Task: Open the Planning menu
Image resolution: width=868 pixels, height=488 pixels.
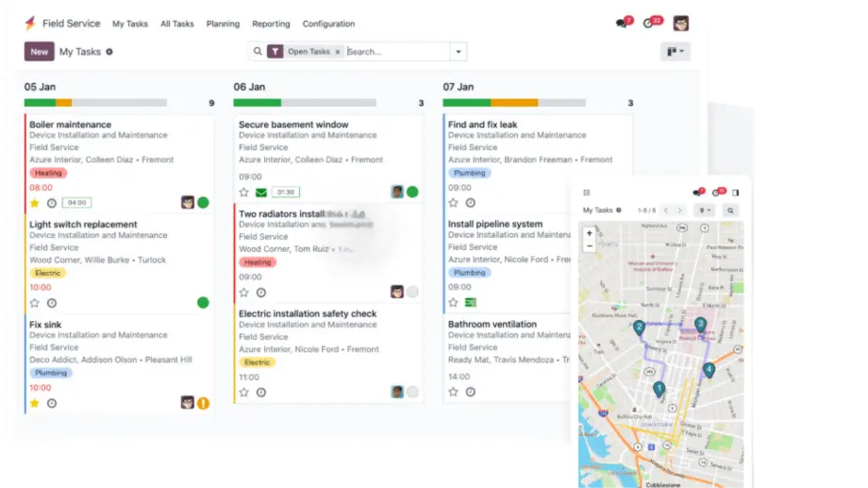Action: point(223,24)
